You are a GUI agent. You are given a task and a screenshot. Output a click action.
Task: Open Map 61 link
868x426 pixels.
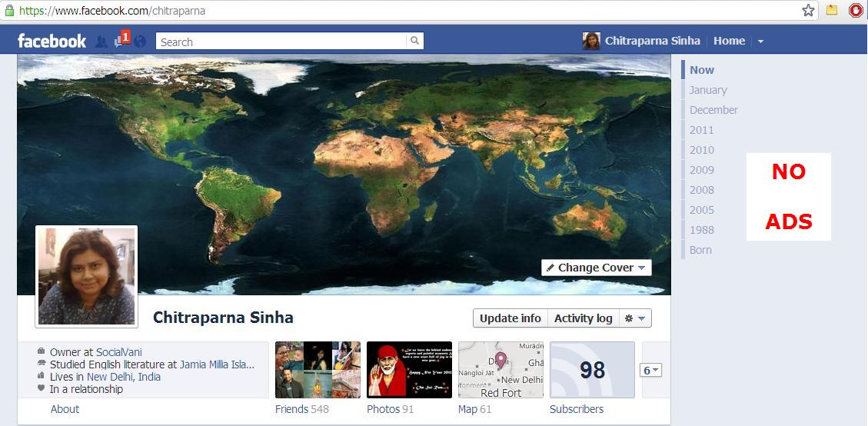click(x=475, y=409)
